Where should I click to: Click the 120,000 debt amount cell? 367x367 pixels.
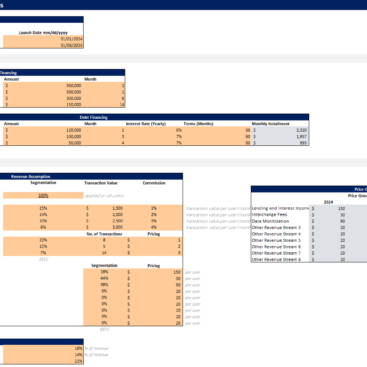click(43, 130)
